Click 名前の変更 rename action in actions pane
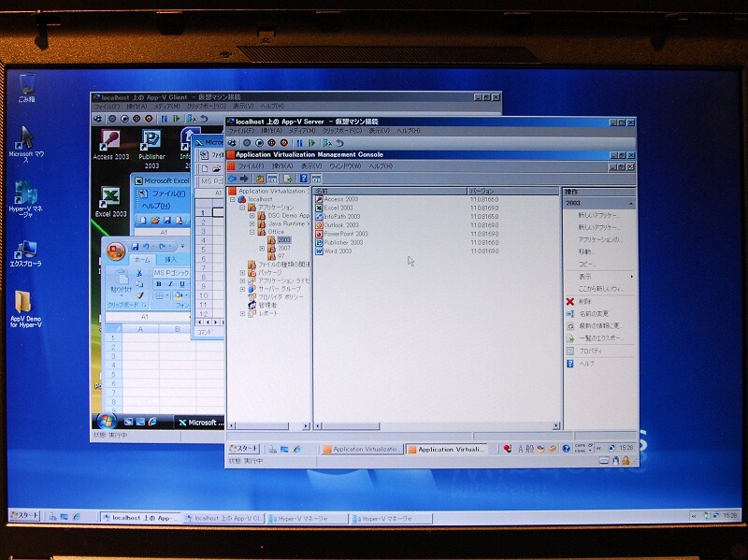This screenshot has height=560, width=748. click(x=594, y=314)
